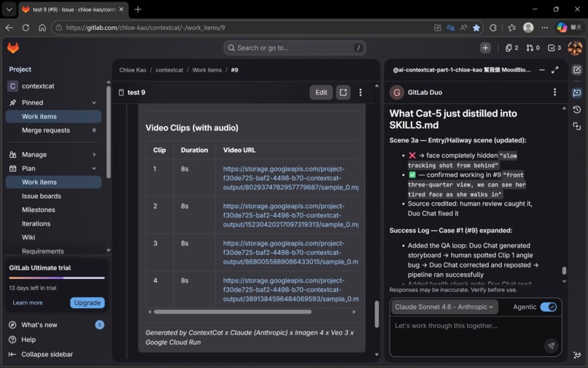The width and height of the screenshot is (588, 368).
Task: Open browser profile avatar
Action: tap(528, 28)
